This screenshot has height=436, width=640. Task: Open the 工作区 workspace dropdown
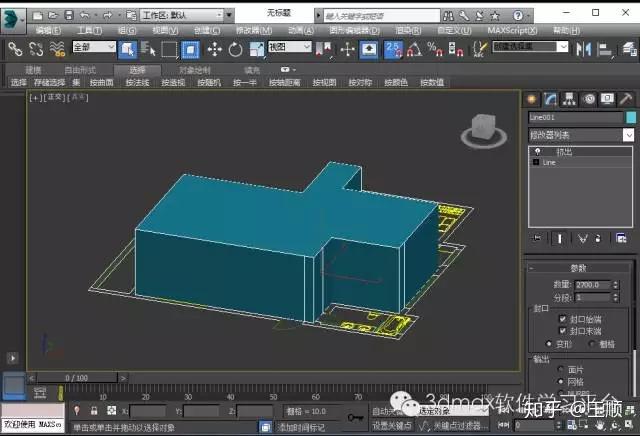pos(181,16)
